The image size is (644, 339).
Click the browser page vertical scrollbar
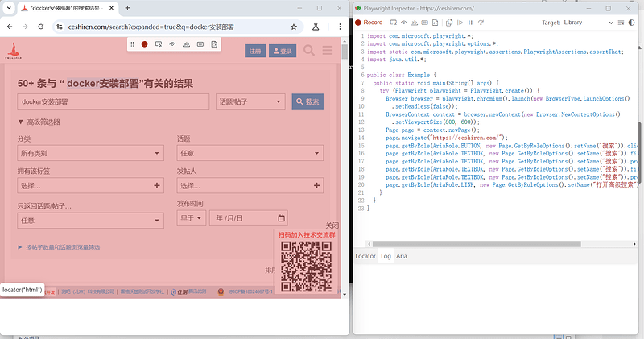coord(345,52)
